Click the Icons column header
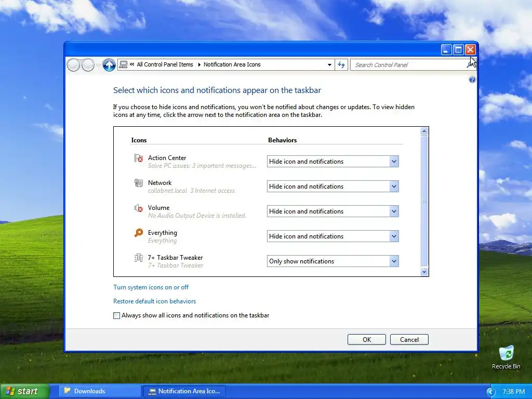The width and height of the screenshot is (532, 399). coord(139,140)
